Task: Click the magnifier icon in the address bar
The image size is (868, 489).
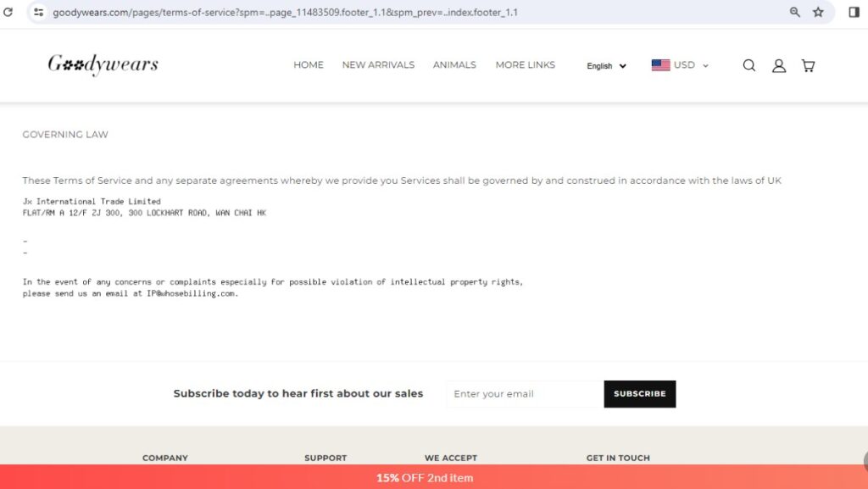Action: (x=793, y=13)
